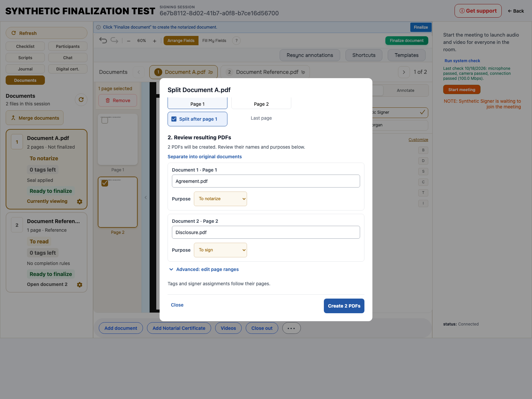Click the zoom in plus icon

[x=155, y=41]
